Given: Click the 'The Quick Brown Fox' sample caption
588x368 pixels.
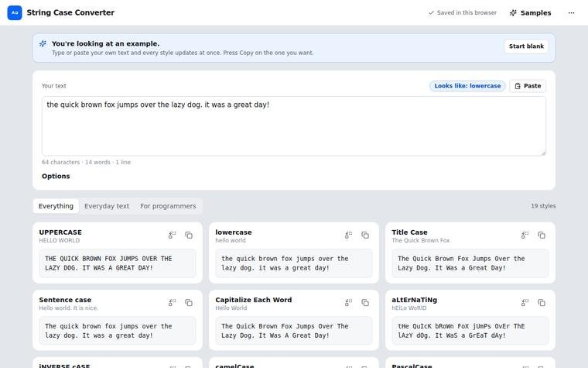Looking at the screenshot, I should pos(421,240).
